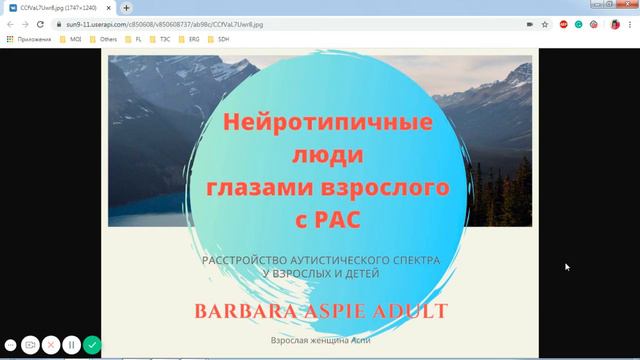Click the browser back arrow

10,24
